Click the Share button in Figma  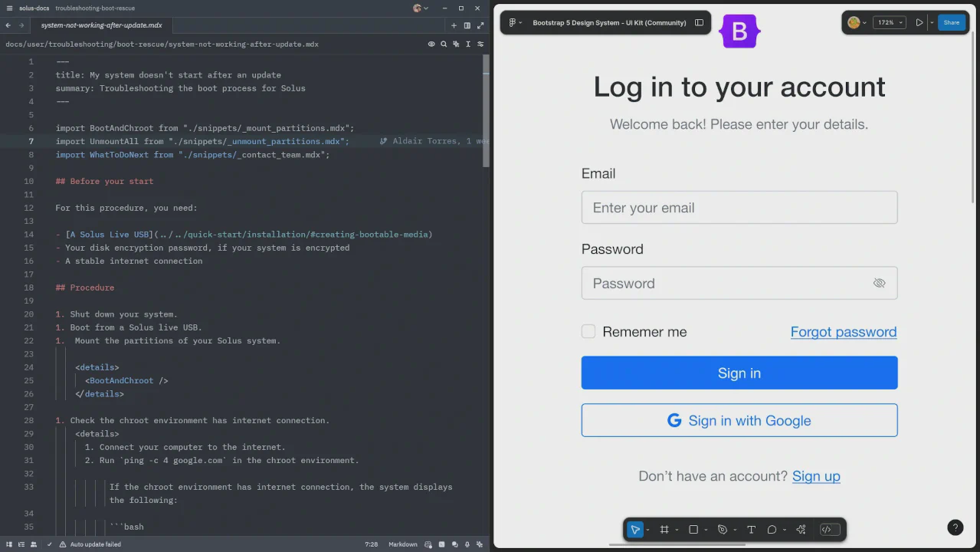pos(951,22)
